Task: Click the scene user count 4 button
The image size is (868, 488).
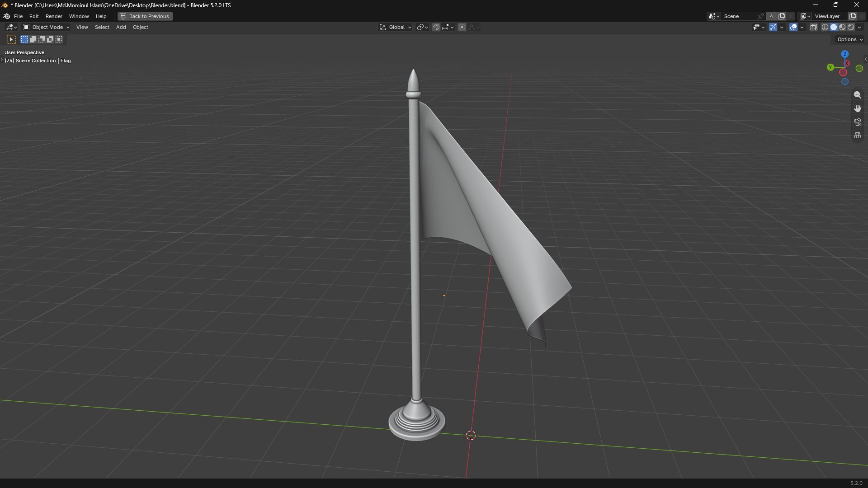Action: [x=771, y=16]
